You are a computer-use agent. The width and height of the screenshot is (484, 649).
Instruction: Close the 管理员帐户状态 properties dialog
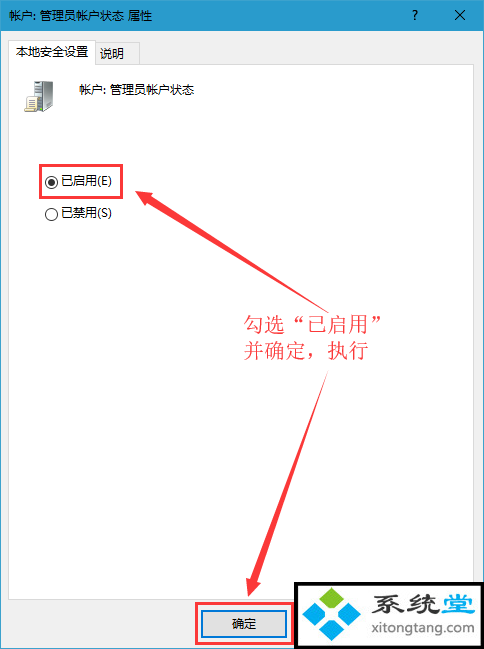tap(460, 16)
